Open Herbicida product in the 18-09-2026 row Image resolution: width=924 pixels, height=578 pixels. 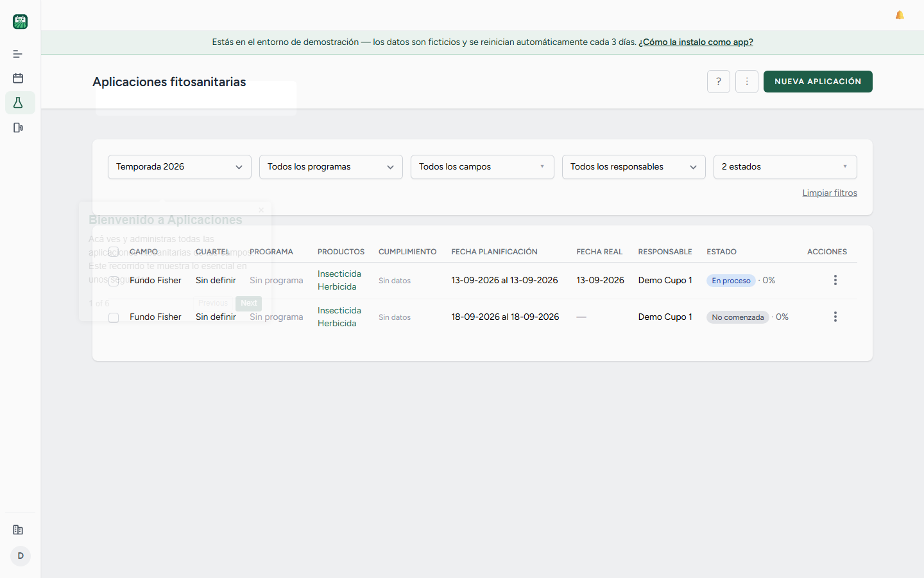tap(337, 323)
